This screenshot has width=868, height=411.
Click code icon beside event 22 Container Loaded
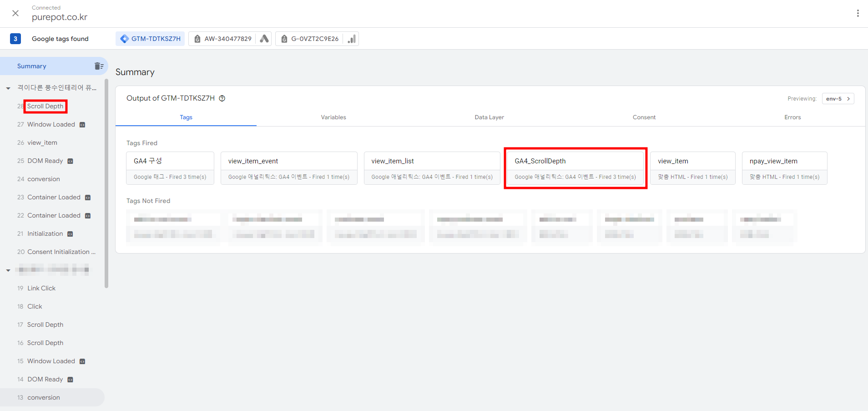point(88,216)
